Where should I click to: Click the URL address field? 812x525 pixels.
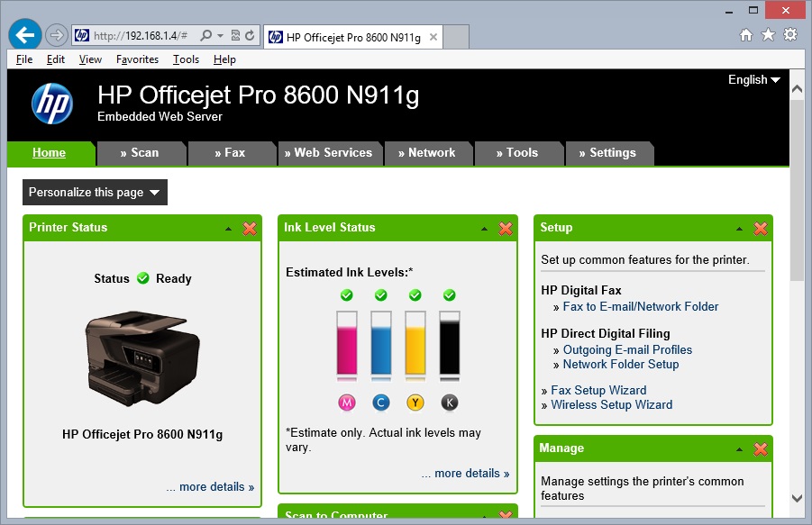[141, 36]
